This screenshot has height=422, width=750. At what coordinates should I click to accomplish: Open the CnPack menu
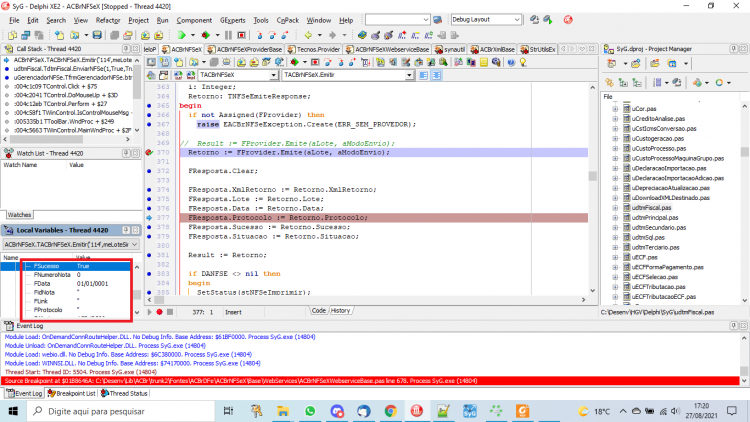287,20
